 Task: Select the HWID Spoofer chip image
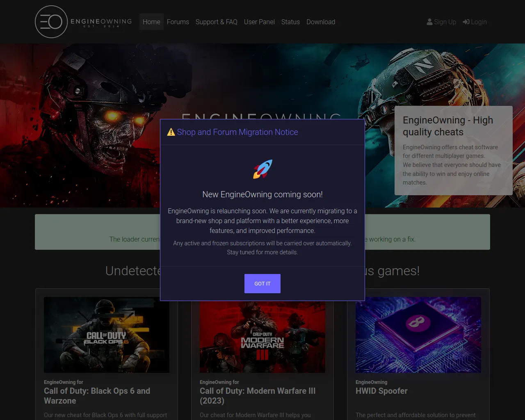click(x=418, y=335)
